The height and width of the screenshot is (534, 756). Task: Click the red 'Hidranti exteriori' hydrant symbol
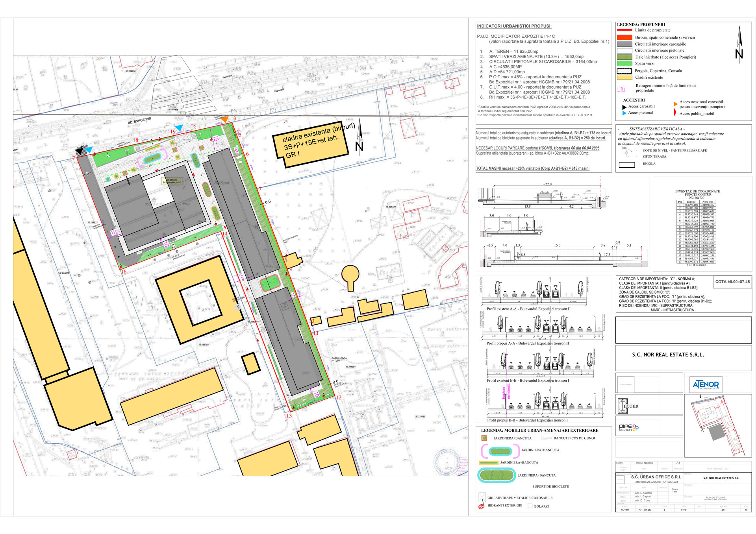pyautogui.click(x=481, y=506)
